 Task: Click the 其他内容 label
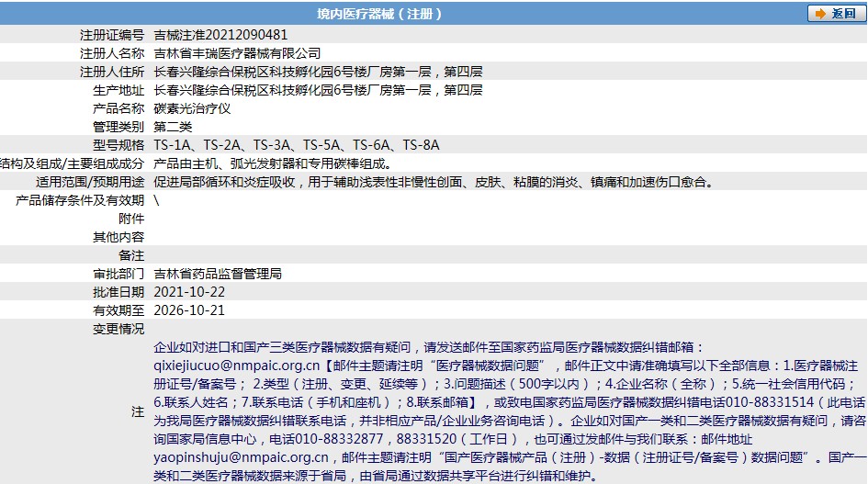pos(118,237)
